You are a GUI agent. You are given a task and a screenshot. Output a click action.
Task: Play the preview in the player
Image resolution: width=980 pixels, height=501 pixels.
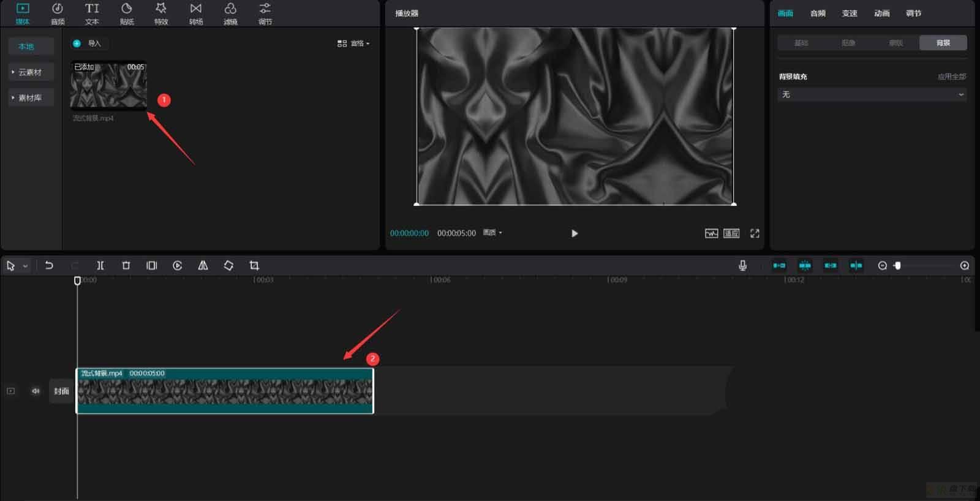point(575,233)
